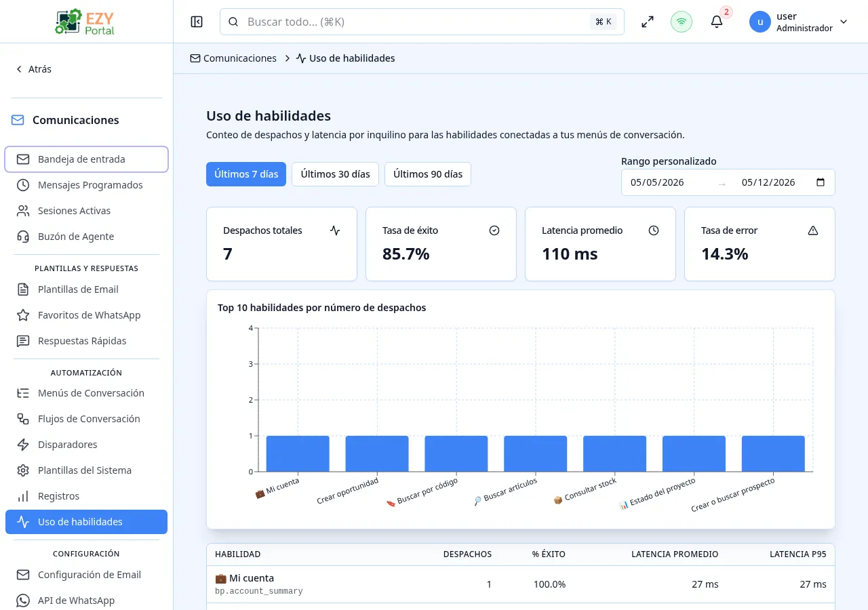Click the EZY Portal logo
Viewport: 868px width, 610px height.
point(85,22)
